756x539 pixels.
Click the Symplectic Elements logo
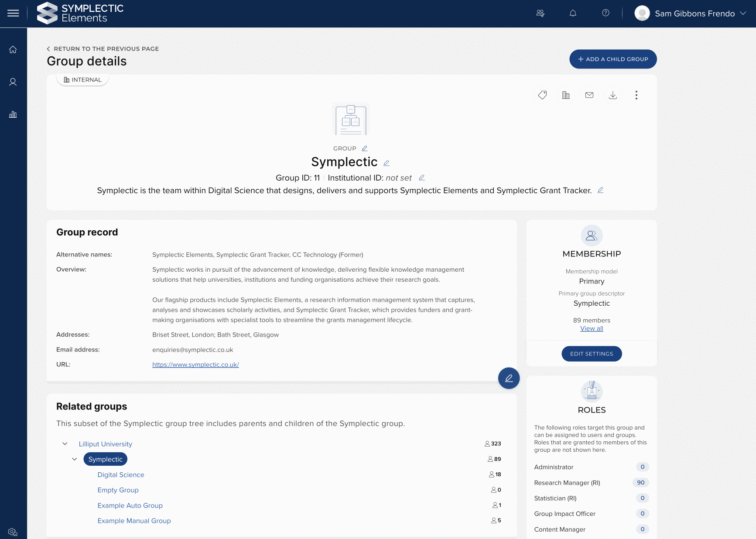[80, 13]
